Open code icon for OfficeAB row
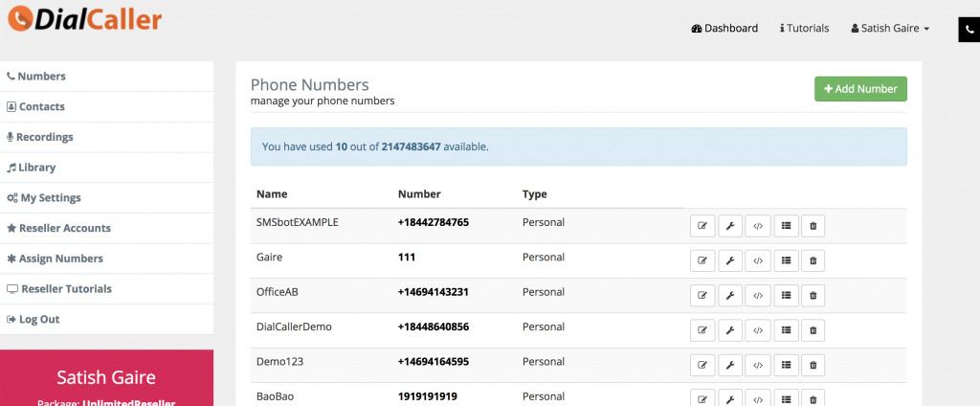Screen dimensions: 980x406 click(758, 295)
